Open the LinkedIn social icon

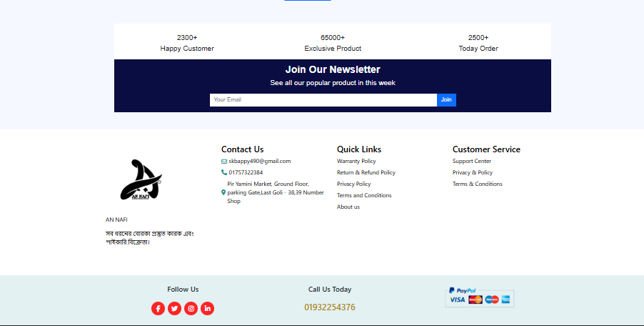tap(207, 309)
